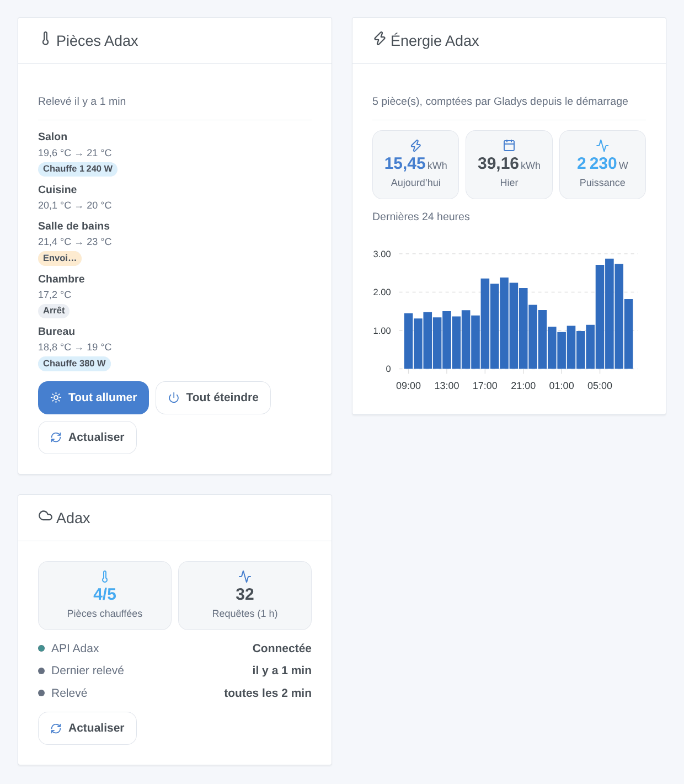Select the Cuisine room name
Viewport: 684px width, 784px height.
point(57,190)
